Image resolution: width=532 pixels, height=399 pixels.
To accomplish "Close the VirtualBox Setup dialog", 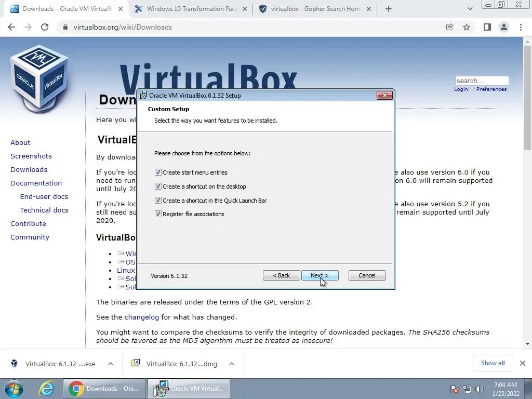I will [x=384, y=96].
